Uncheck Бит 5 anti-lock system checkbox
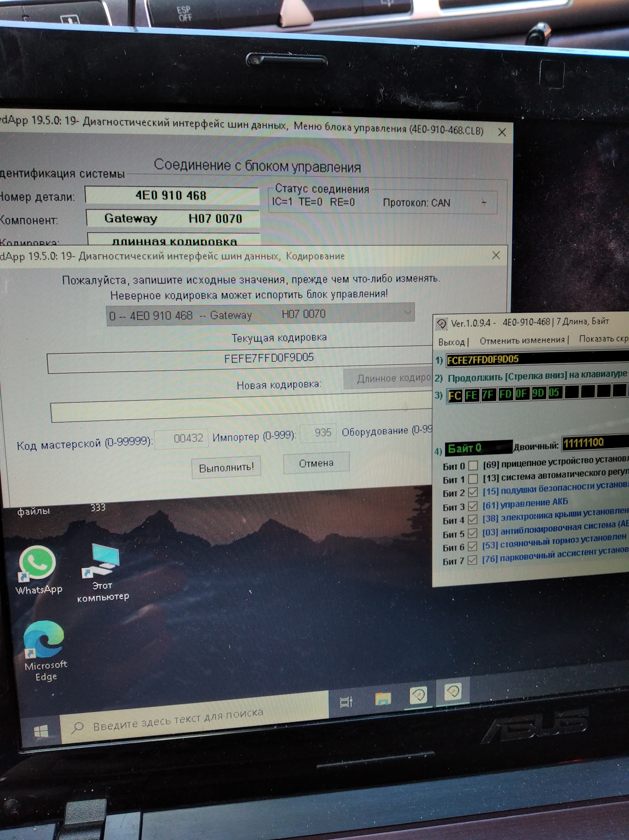The image size is (629, 840). click(472, 533)
